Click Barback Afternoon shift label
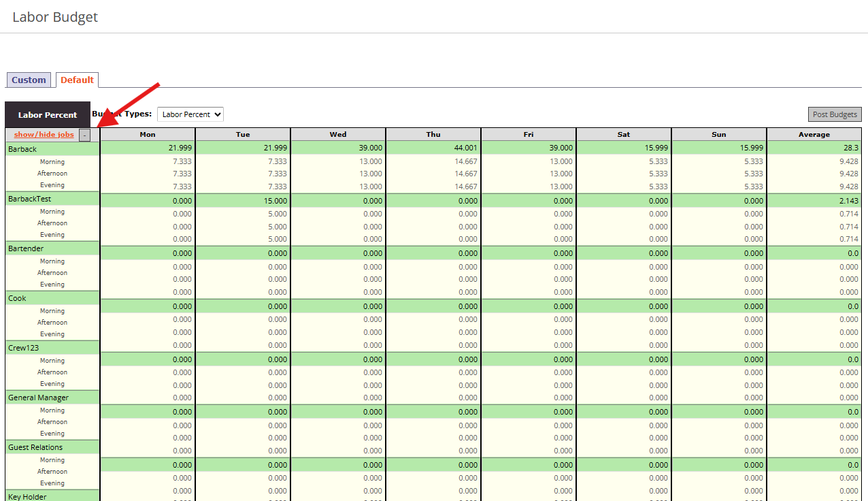The width and height of the screenshot is (868, 501). [52, 174]
